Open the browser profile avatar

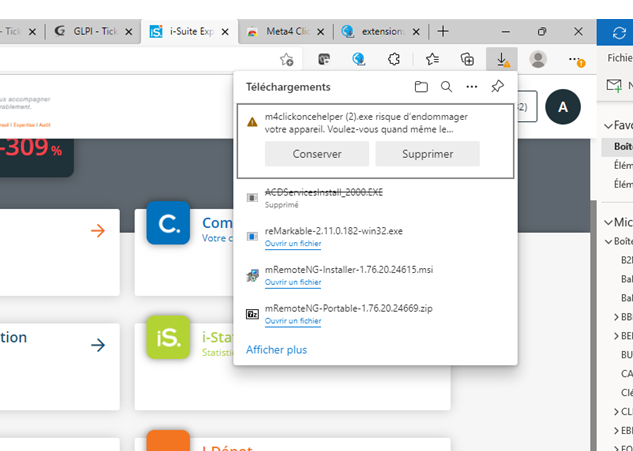pos(538,60)
